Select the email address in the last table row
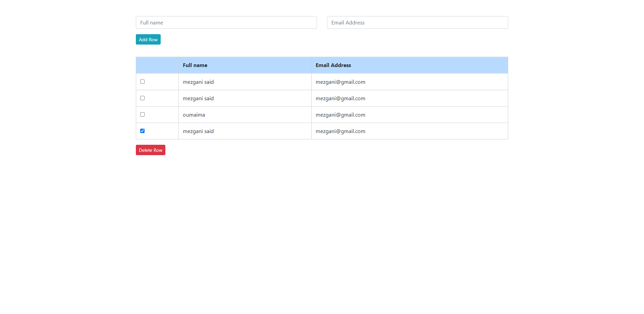644x314 pixels. 340,131
